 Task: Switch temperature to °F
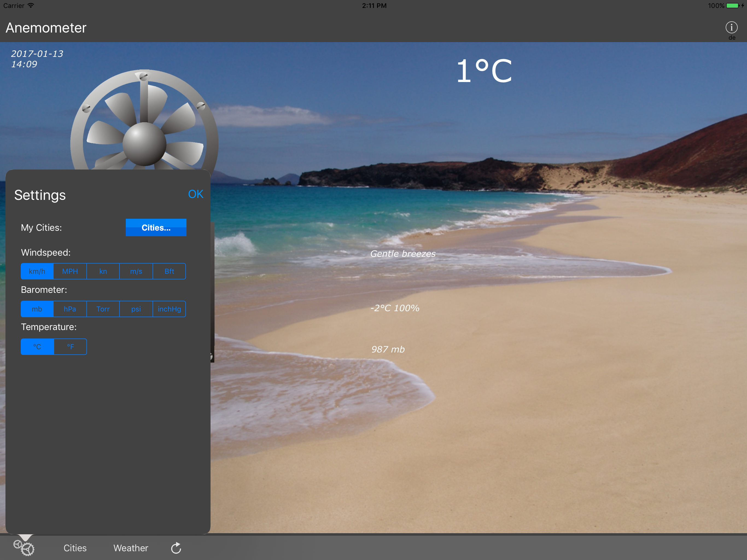tap(70, 346)
